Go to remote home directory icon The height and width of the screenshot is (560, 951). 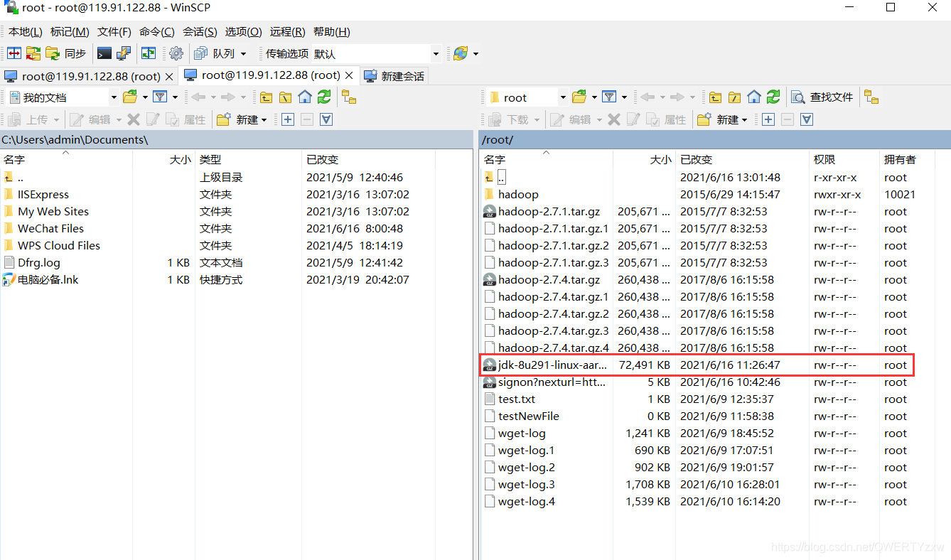click(x=754, y=97)
